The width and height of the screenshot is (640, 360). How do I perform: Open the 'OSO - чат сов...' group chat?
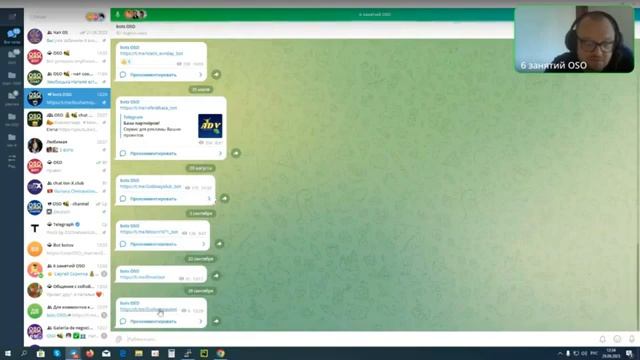pyautogui.click(x=67, y=78)
